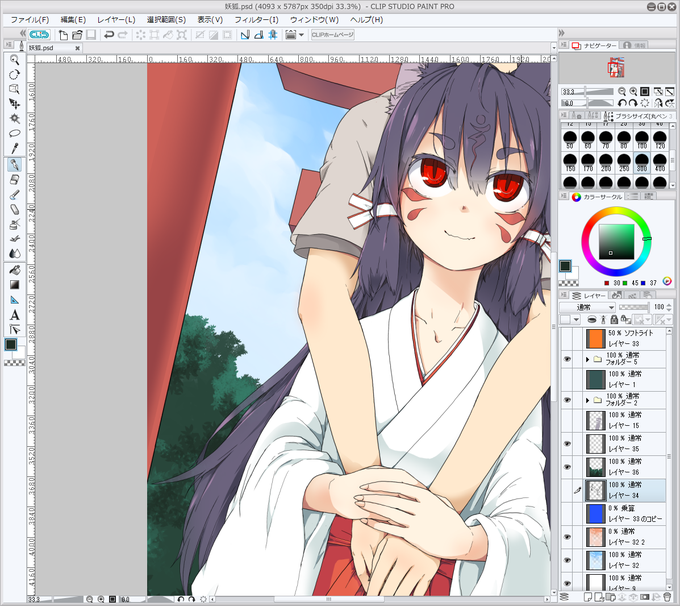Open the dropdown arrow beside the toolbar display icon

301,35
